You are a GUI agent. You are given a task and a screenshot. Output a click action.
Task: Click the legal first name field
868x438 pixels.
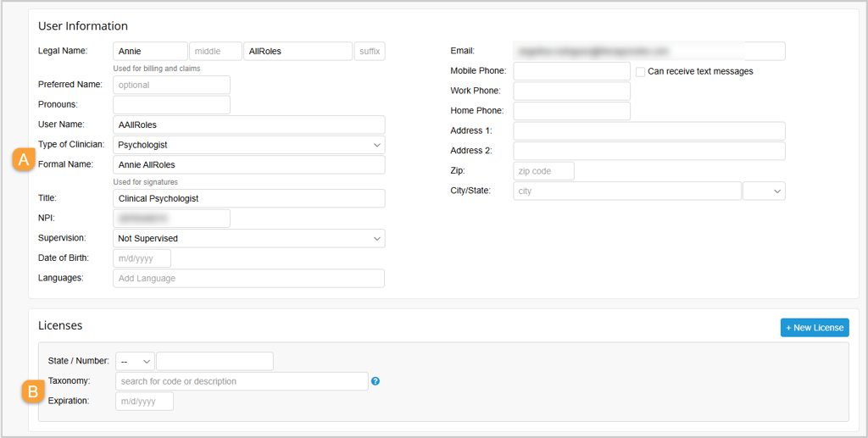click(150, 52)
